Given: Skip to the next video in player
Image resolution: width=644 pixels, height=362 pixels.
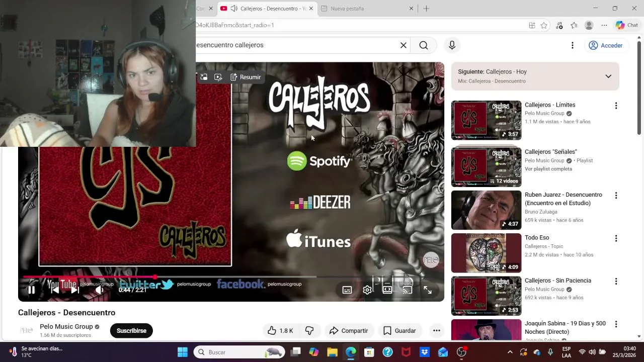Looking at the screenshot, I should point(75,290).
